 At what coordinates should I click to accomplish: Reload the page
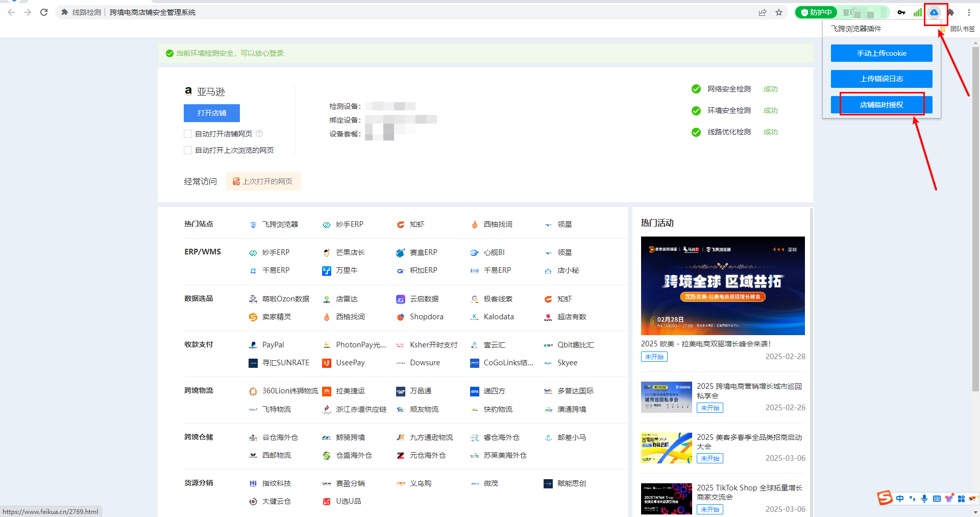click(x=44, y=12)
